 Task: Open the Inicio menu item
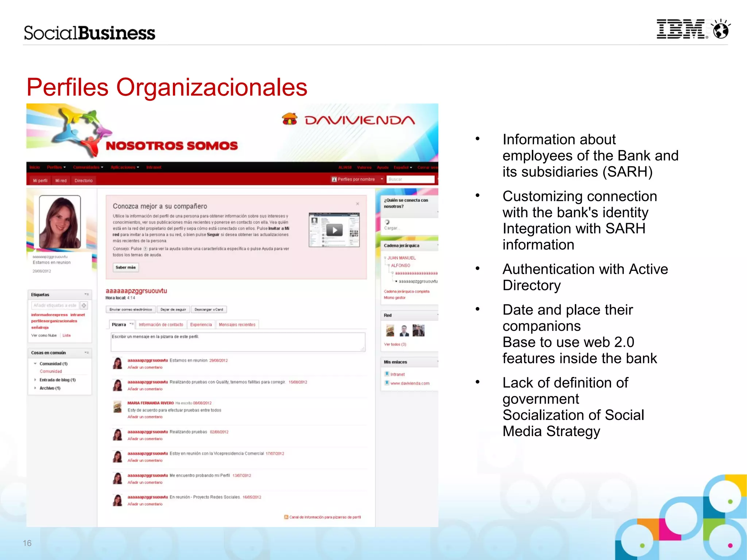pos(35,167)
